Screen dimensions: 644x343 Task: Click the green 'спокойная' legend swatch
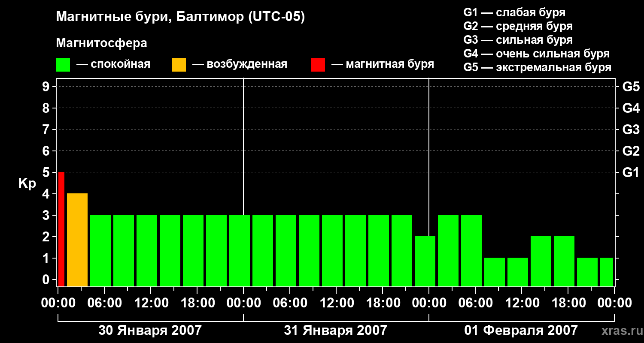coord(63,65)
